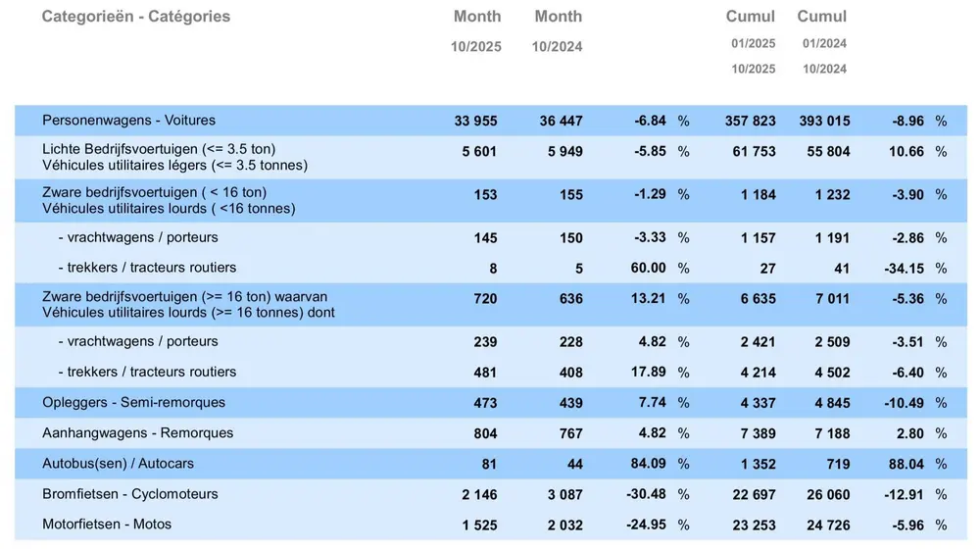
Task: Click the Month 10/2025 column header
Action: point(477,17)
